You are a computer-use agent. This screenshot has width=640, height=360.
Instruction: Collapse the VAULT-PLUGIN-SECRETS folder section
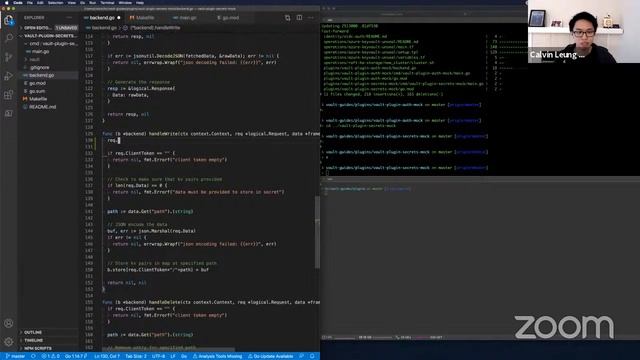tap(49, 36)
